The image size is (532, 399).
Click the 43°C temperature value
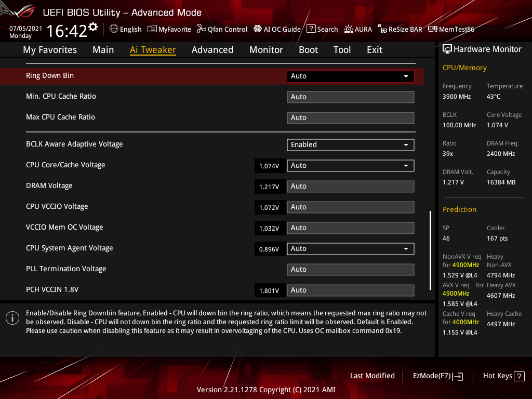click(494, 97)
